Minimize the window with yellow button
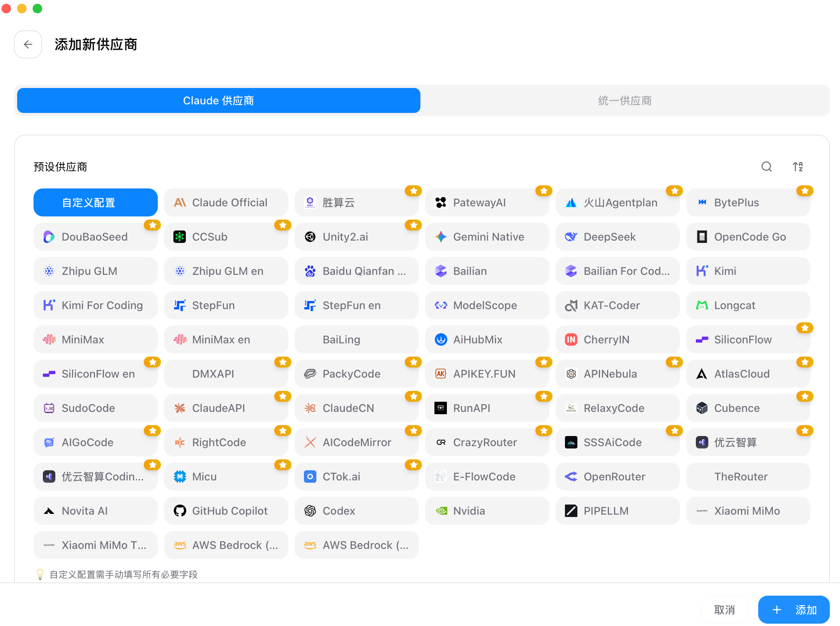The image size is (840, 626). pyautogui.click(x=22, y=8)
